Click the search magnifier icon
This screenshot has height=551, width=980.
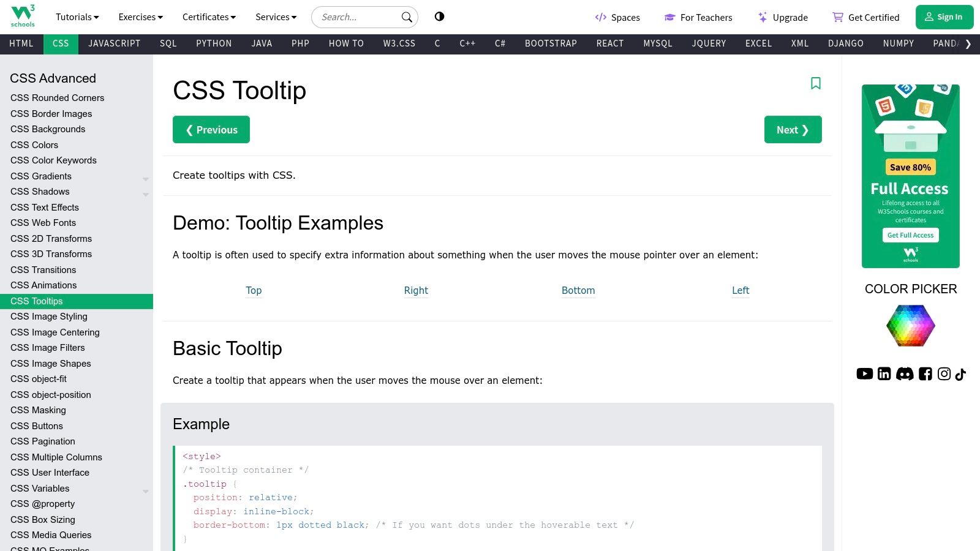coord(407,17)
